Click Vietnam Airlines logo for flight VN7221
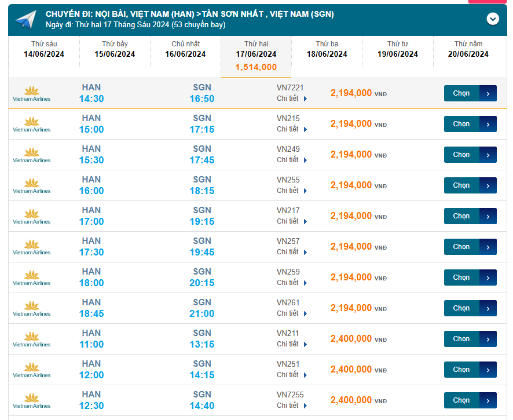 (x=32, y=94)
